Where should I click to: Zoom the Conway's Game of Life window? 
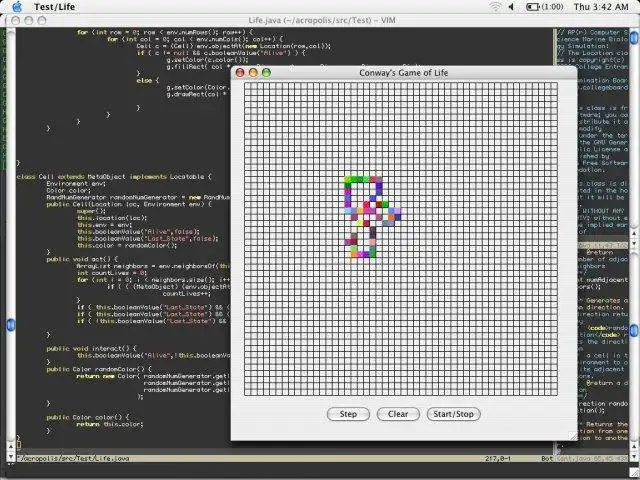[x=266, y=73]
